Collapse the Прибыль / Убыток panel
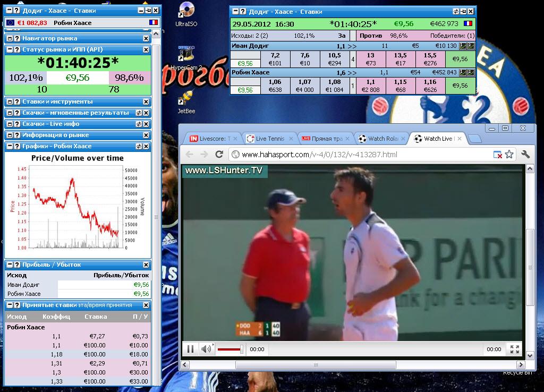544x392 pixels. tap(10, 265)
